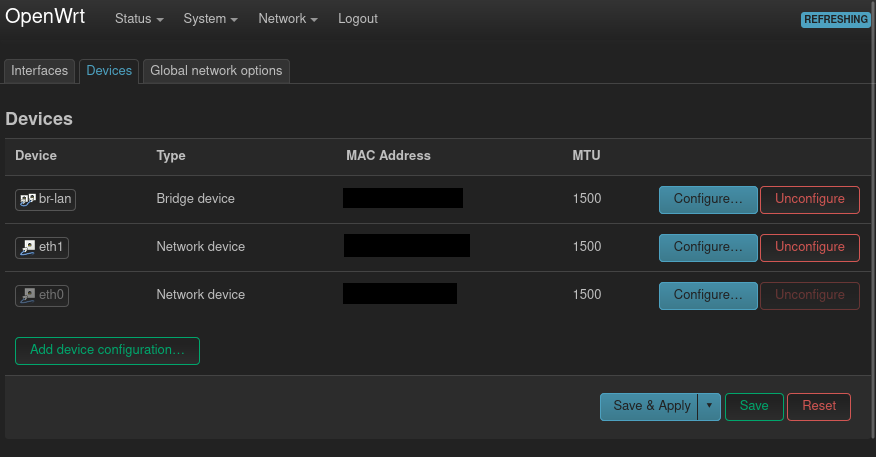
Task: Click the OpenWrt brand link
Action: pyautogui.click(x=45, y=16)
